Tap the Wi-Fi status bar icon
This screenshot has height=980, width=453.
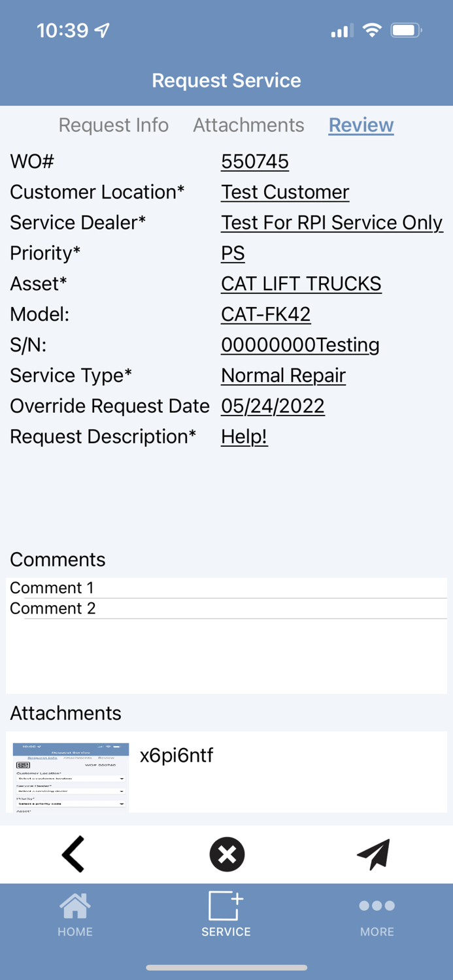click(x=371, y=29)
